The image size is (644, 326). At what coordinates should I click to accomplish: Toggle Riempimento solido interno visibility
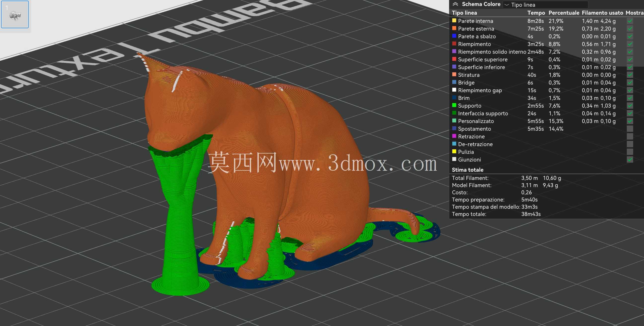point(630,52)
